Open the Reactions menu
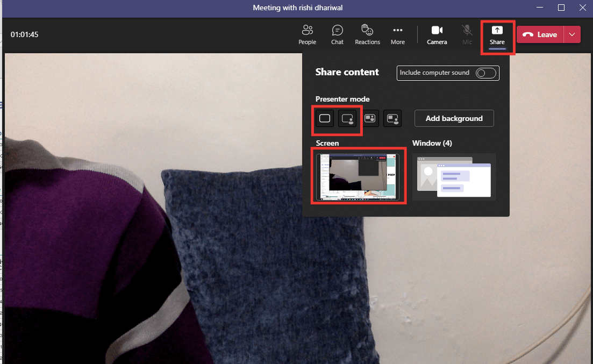Screen dimensions: 593x364 (367, 34)
